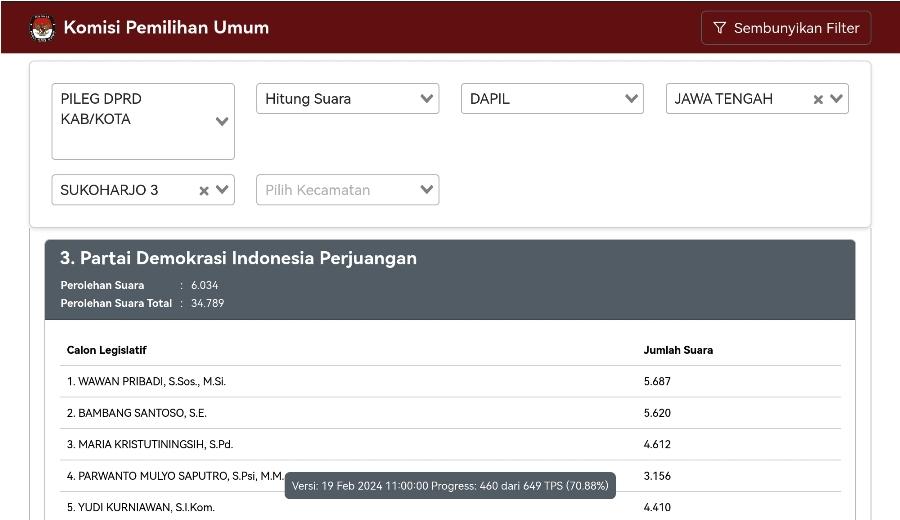The height and width of the screenshot is (520, 900).
Task: Expand the JAWA TENGAH province dropdown chevron
Action: [836, 99]
